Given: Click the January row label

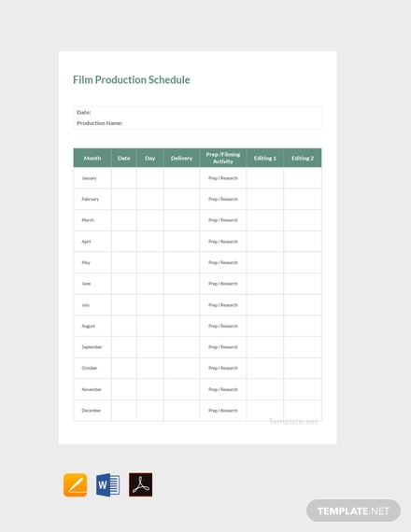Looking at the screenshot, I should 89,178.
